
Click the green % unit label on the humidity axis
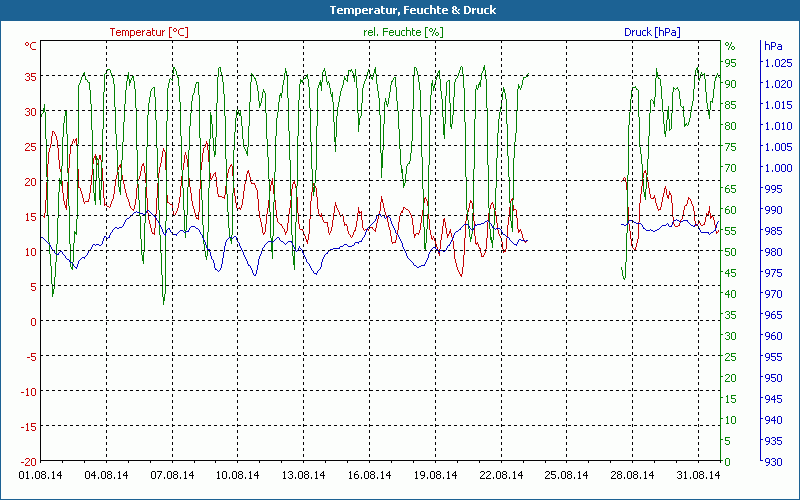coord(730,46)
